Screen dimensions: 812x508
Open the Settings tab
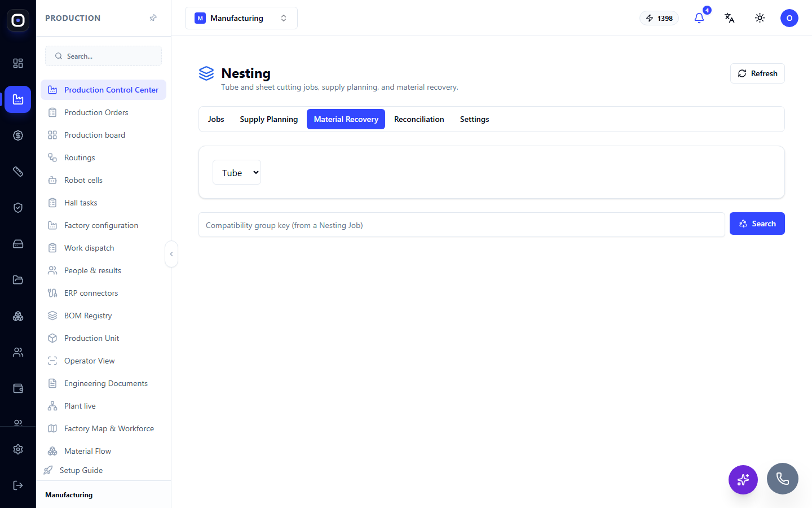tap(474, 119)
